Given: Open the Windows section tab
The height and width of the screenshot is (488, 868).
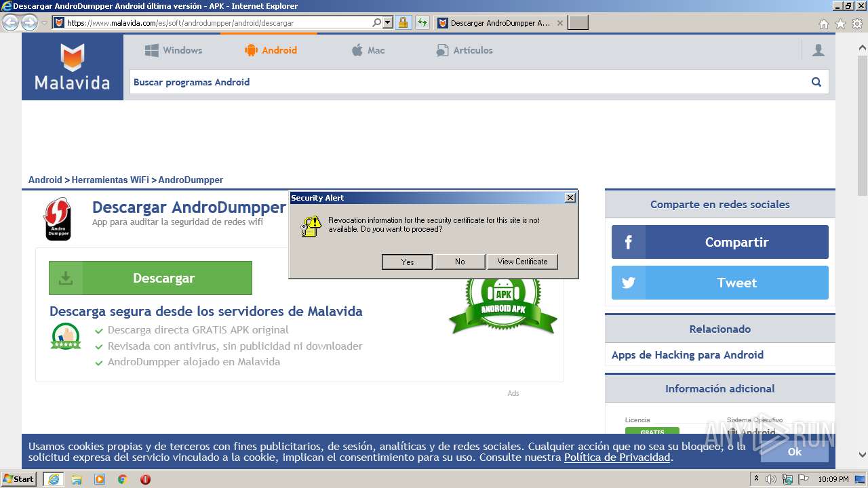Looking at the screenshot, I should coord(174,50).
